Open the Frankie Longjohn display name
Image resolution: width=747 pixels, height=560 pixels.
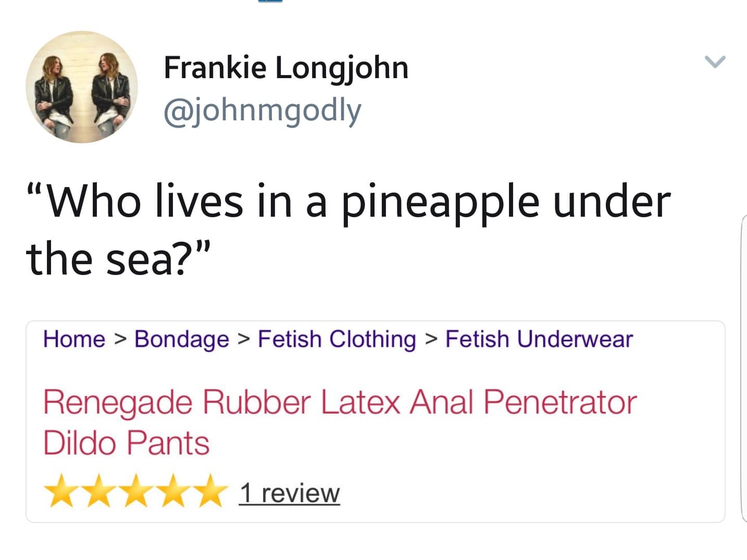click(x=286, y=68)
